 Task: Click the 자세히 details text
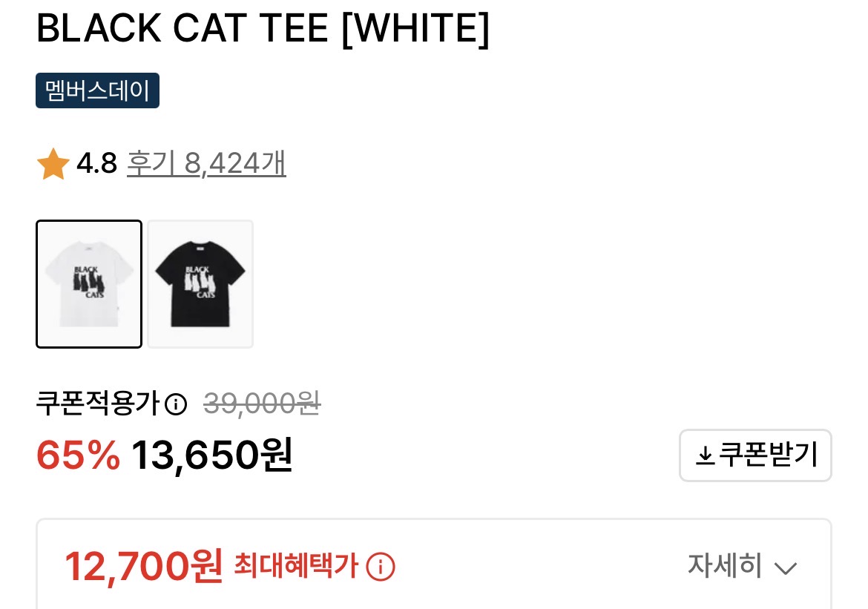click(725, 565)
